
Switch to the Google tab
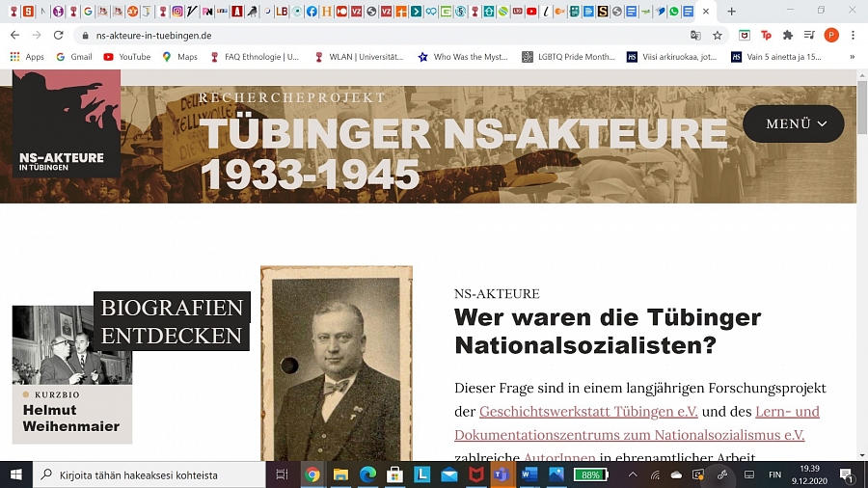[88, 11]
